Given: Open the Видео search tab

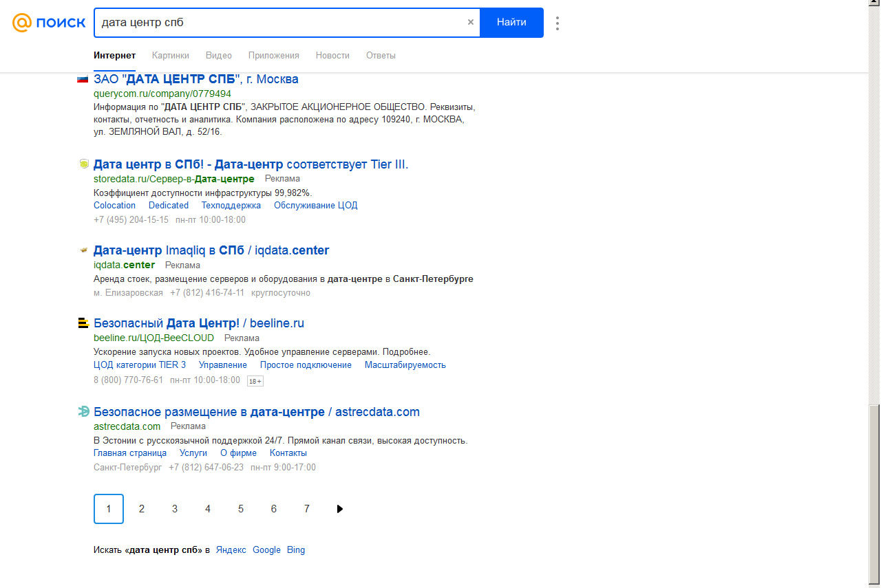Looking at the screenshot, I should click(x=219, y=56).
